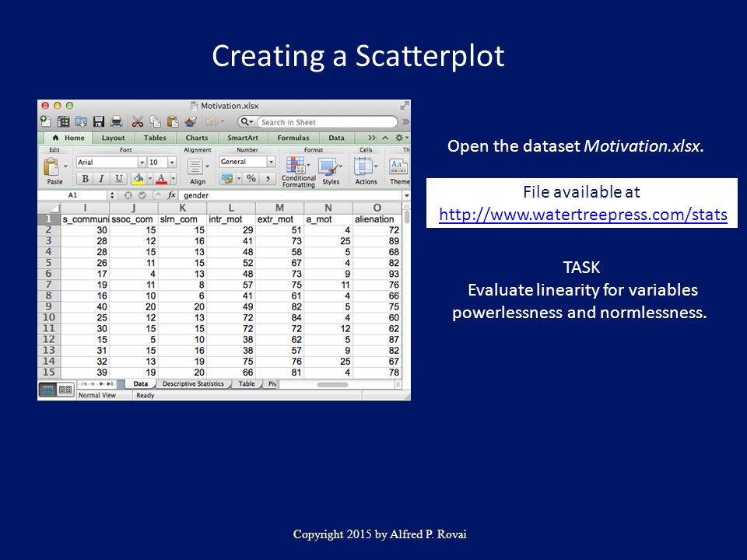The image size is (747, 560).
Task: Click the undo arrow icon
Action: coord(212,121)
